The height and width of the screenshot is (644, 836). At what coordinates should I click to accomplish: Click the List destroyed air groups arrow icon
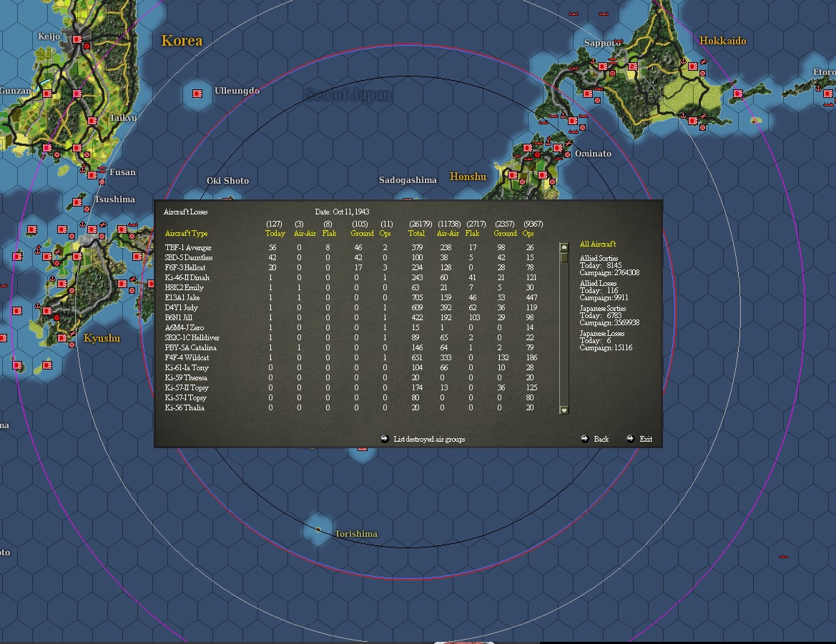click(x=385, y=439)
